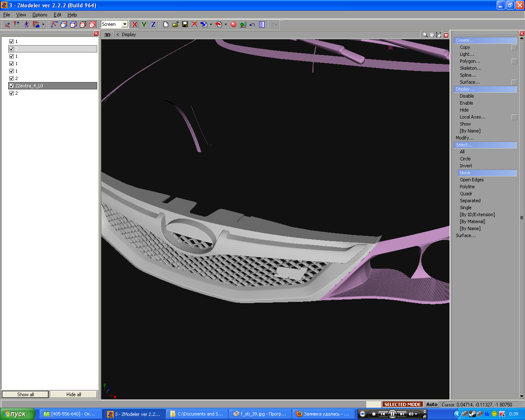Choose the Open Edges select command
Screen dimensions: 525x420
click(472, 180)
